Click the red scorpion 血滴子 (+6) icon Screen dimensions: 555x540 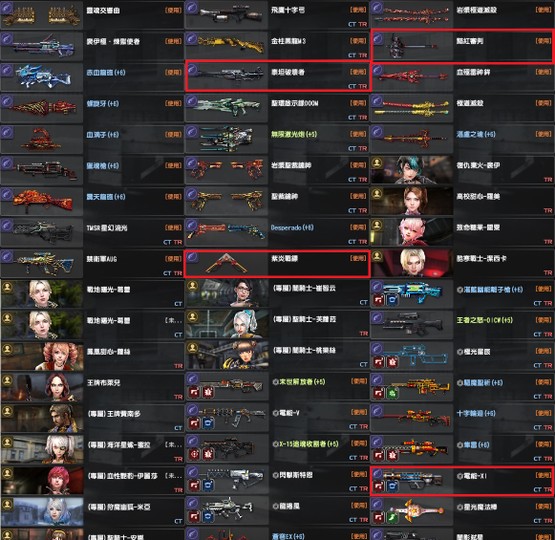(x=42, y=139)
